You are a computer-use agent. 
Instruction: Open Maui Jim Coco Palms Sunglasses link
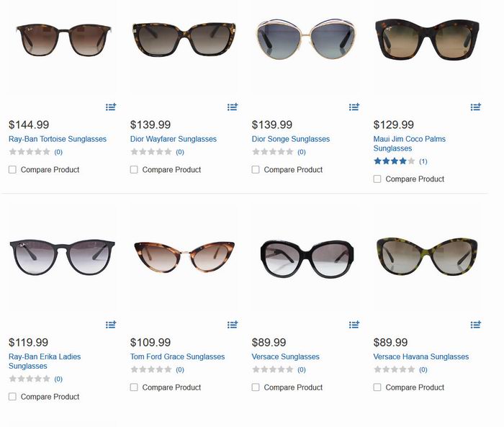point(409,143)
